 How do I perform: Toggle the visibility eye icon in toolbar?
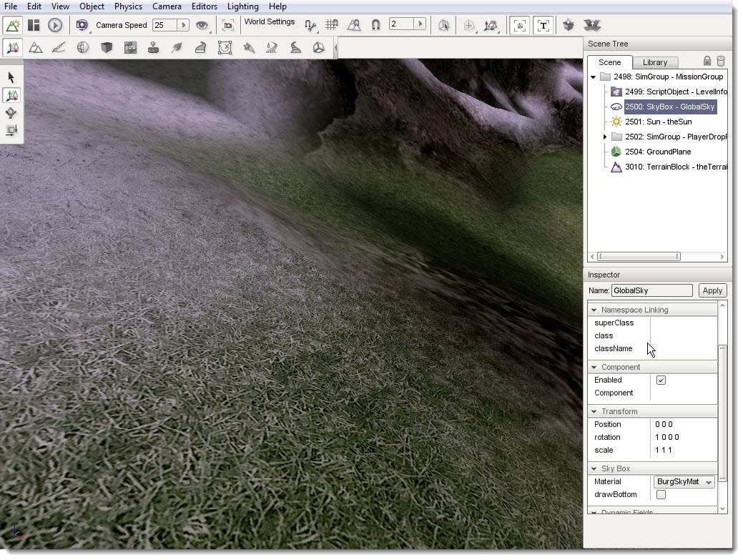(x=202, y=25)
